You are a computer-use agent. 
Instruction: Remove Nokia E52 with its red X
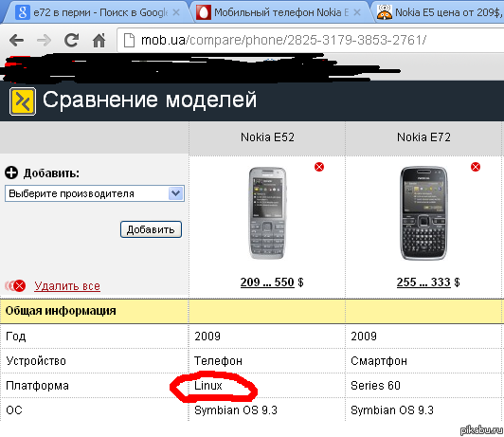(319, 167)
